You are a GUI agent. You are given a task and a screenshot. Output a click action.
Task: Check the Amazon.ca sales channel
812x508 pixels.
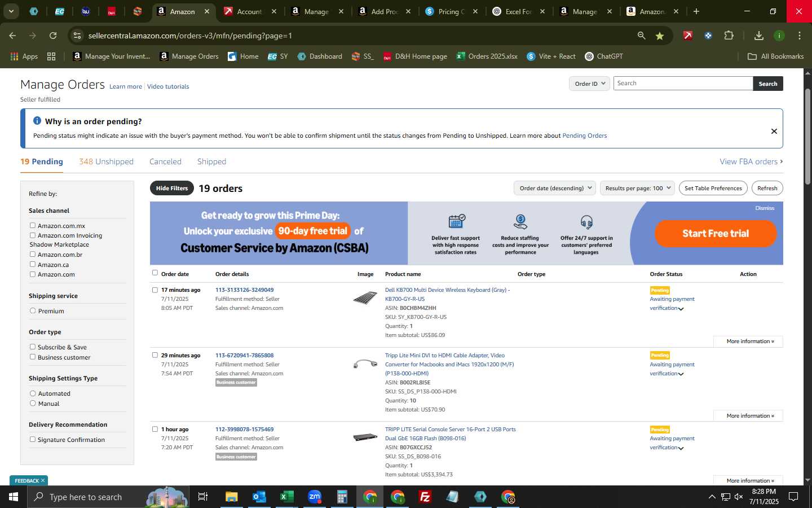point(33,264)
